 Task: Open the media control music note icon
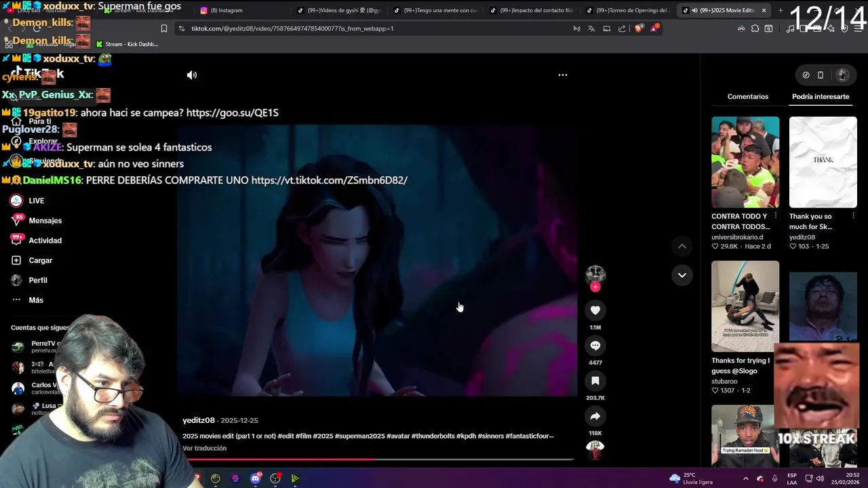pyautogui.click(x=790, y=28)
